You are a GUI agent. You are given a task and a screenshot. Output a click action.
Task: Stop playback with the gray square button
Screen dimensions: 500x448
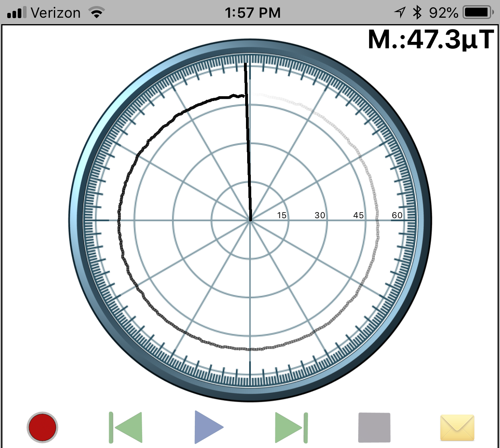coord(374,427)
